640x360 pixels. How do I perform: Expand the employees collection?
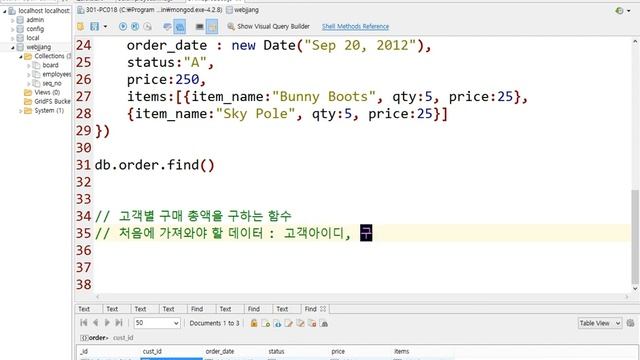[x=29, y=74]
